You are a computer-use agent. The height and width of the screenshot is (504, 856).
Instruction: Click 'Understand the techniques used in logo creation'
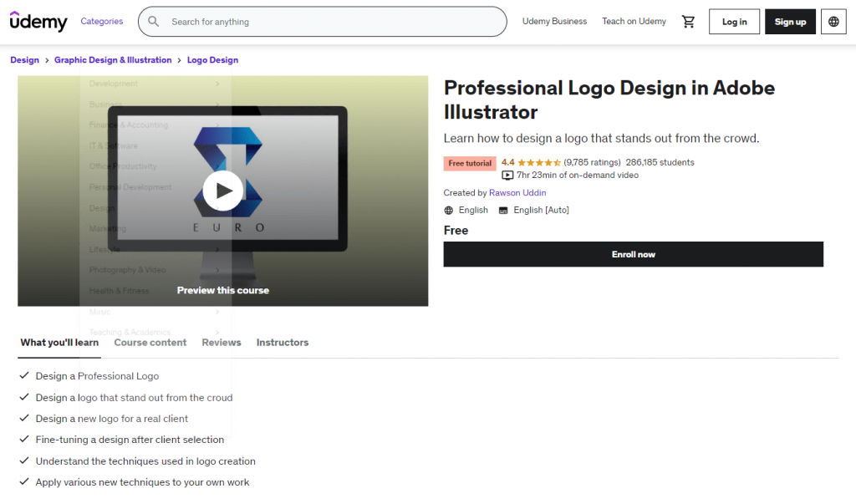pos(145,461)
